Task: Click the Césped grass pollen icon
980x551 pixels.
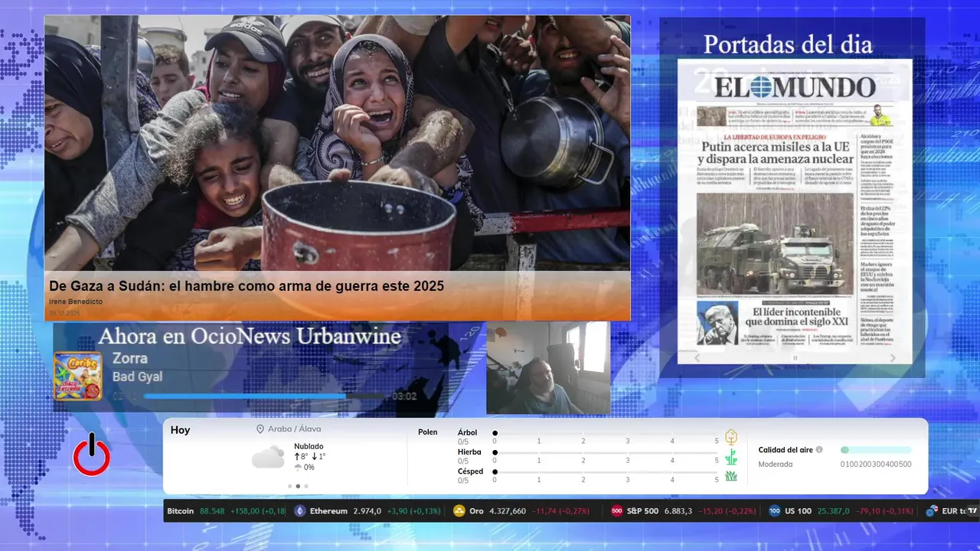Action: (x=731, y=476)
